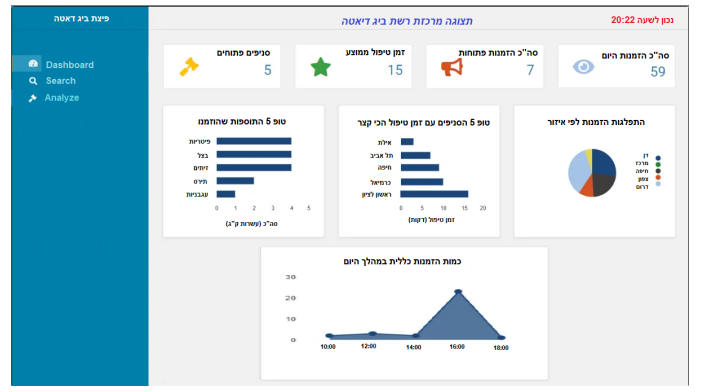Image resolution: width=702 pixels, height=392 pixels.
Task: Click the ראשון לציון label in branches chart
Action: (x=377, y=195)
